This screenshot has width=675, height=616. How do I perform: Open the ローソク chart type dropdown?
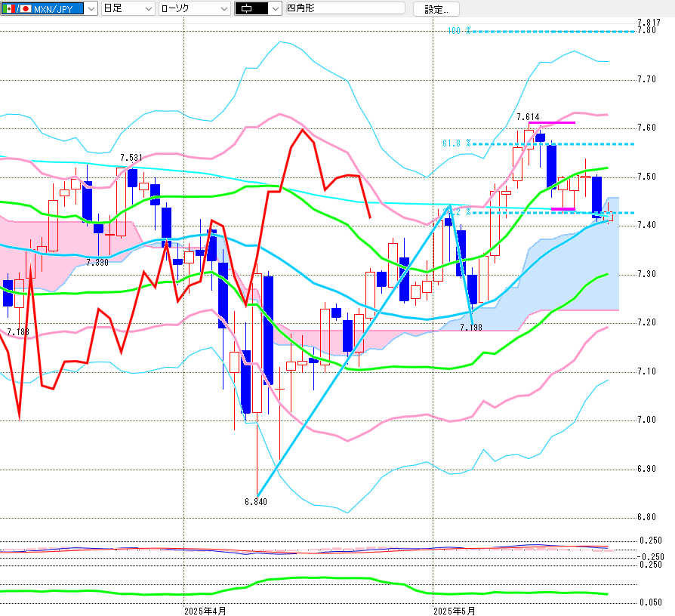pyautogui.click(x=195, y=8)
